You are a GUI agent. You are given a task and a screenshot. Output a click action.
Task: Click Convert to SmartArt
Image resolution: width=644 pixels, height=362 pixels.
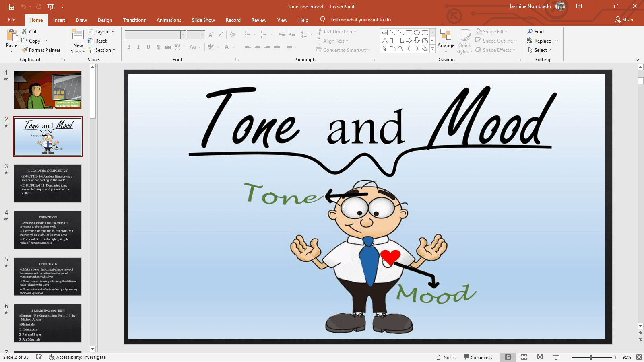click(x=343, y=50)
